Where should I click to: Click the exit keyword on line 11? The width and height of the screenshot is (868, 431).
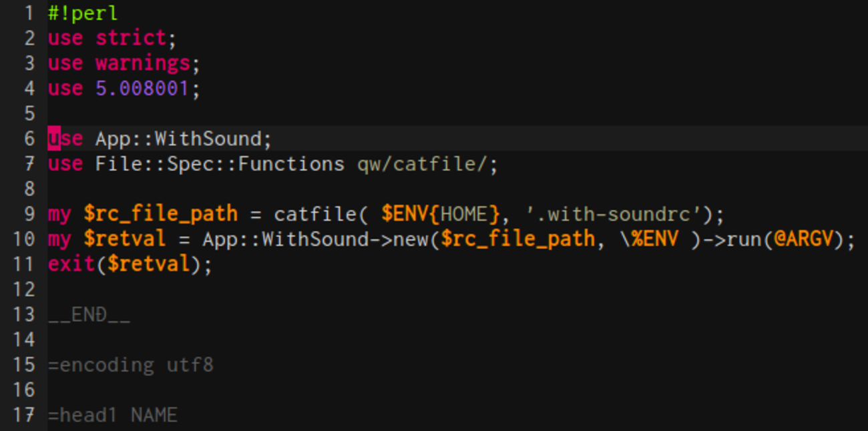[x=71, y=265]
